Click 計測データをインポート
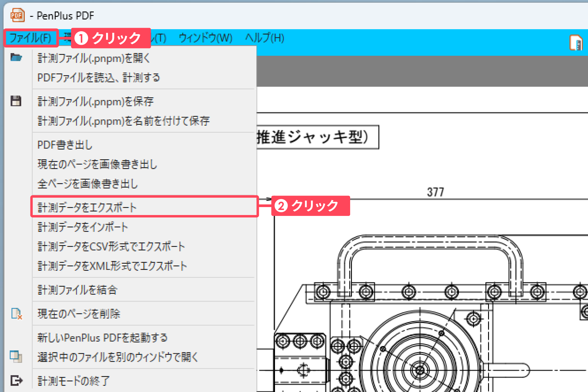Image resolution: width=588 pixels, height=392 pixels. (x=144, y=227)
